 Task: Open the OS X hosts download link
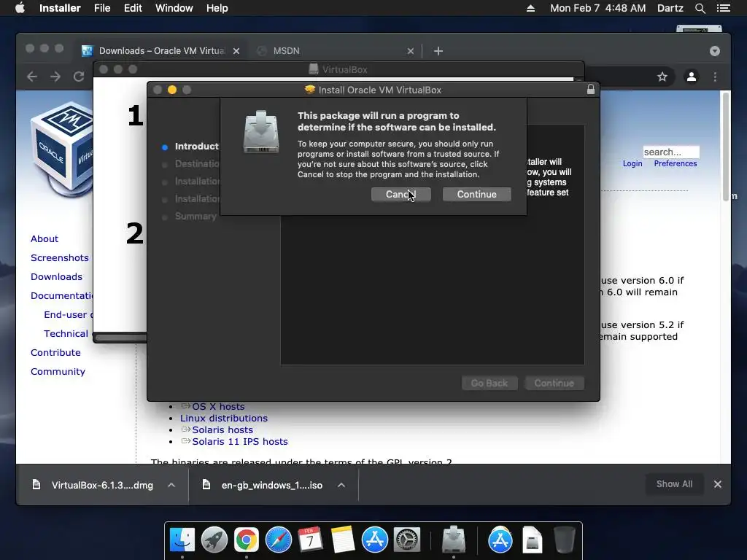[x=218, y=407]
